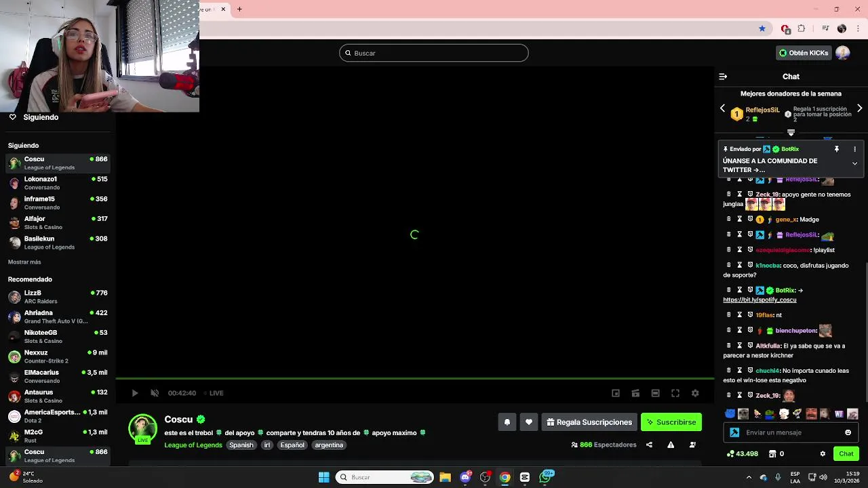868x488 pixels.
Task: Expand followed list with Mostrar más
Action: click(x=24, y=262)
